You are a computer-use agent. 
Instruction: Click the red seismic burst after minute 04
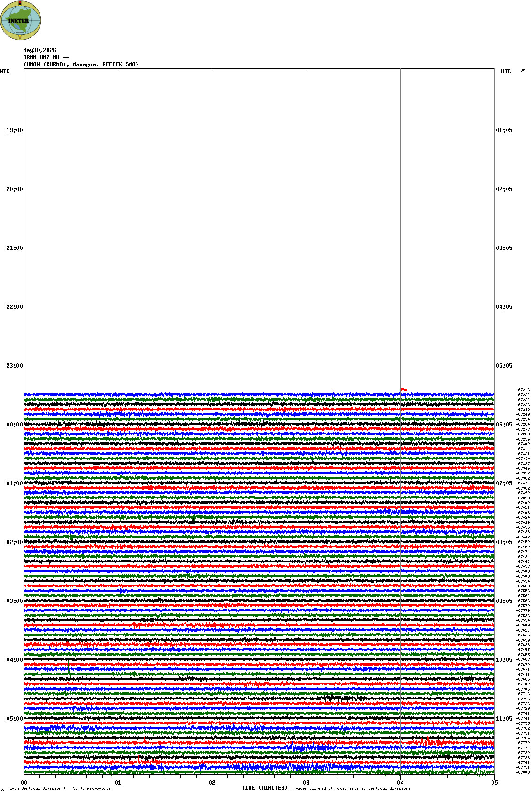(427, 741)
